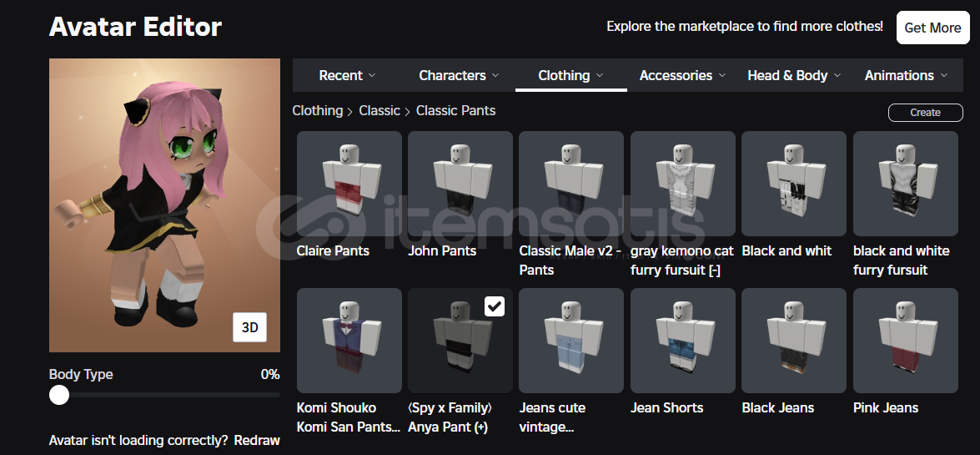Viewport: 980px width, 455px height.
Task: Select the Pink Jeans thumbnail
Action: point(905,341)
